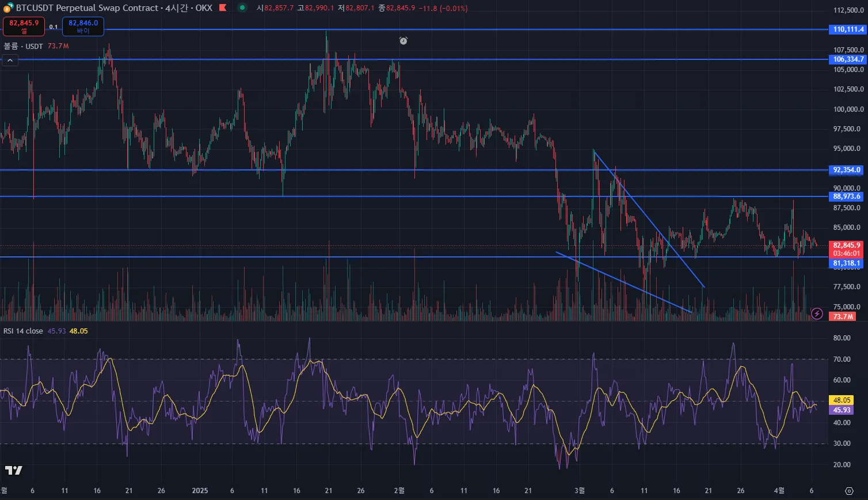Open the alarm clock alert icon on chart
The height and width of the screenshot is (500, 868).
403,40
